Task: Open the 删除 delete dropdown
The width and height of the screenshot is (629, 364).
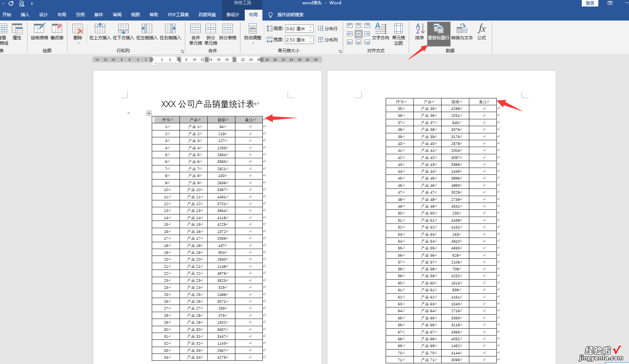Action: (78, 34)
